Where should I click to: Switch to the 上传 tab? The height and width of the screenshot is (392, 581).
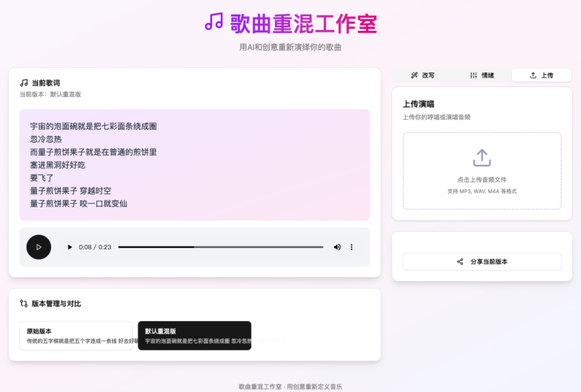point(541,75)
